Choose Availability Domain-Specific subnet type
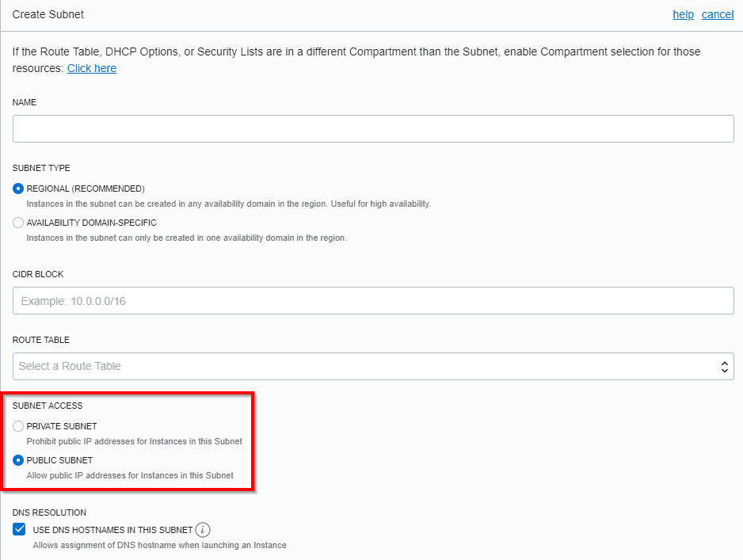 pyautogui.click(x=18, y=223)
